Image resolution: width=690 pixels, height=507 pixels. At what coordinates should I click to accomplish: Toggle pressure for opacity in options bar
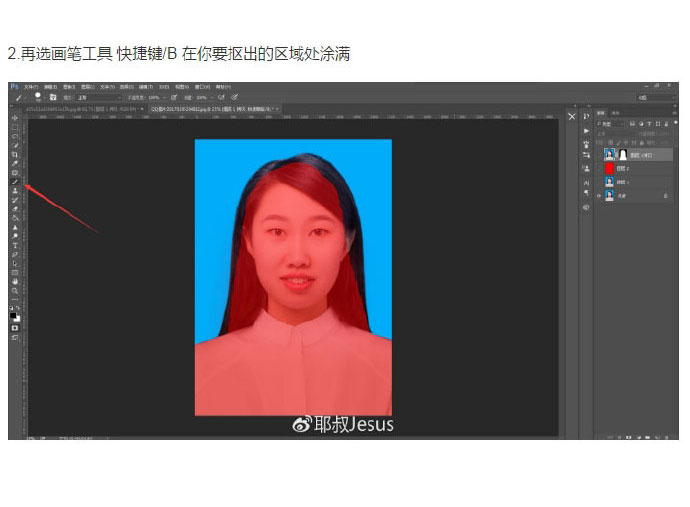[174, 97]
